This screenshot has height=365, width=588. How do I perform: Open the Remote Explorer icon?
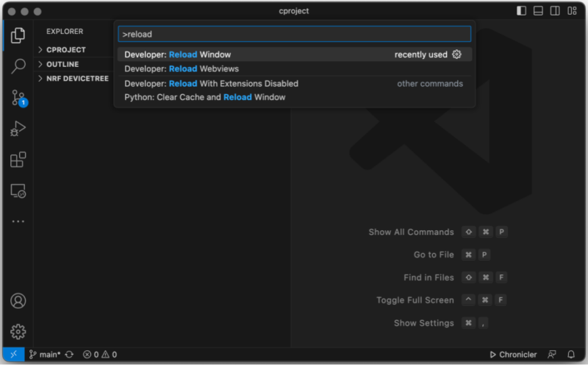click(18, 191)
